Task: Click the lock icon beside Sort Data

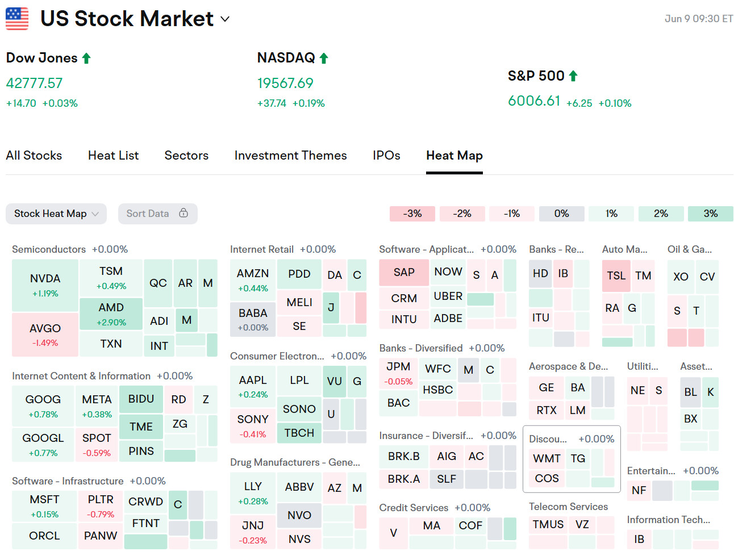Action: 183,213
